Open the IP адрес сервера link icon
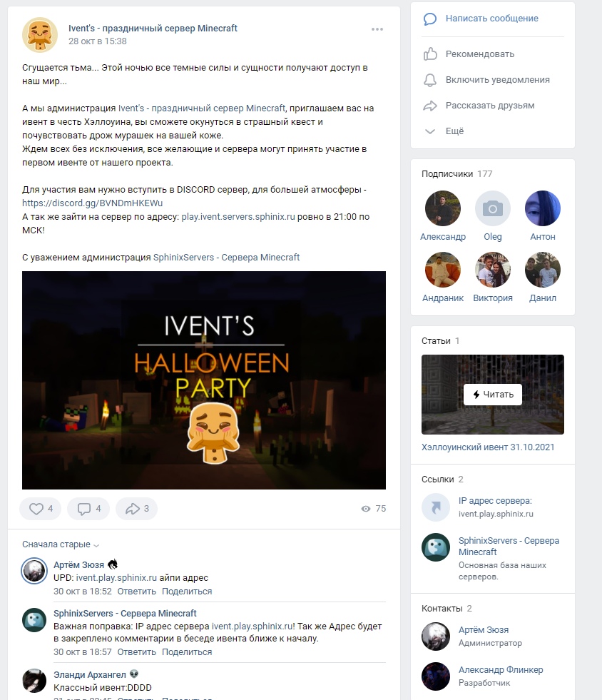 click(436, 507)
